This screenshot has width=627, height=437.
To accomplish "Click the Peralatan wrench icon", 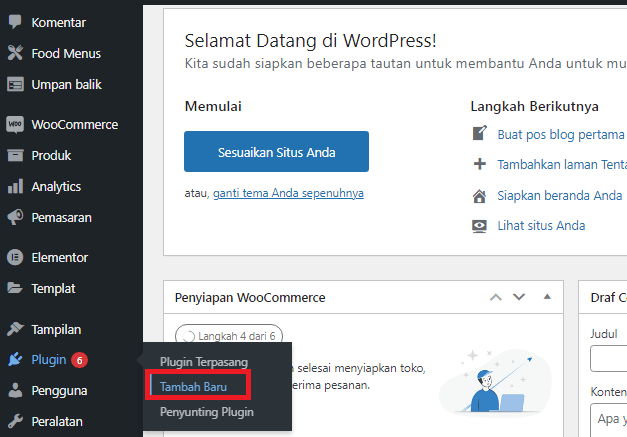I will point(15,421).
